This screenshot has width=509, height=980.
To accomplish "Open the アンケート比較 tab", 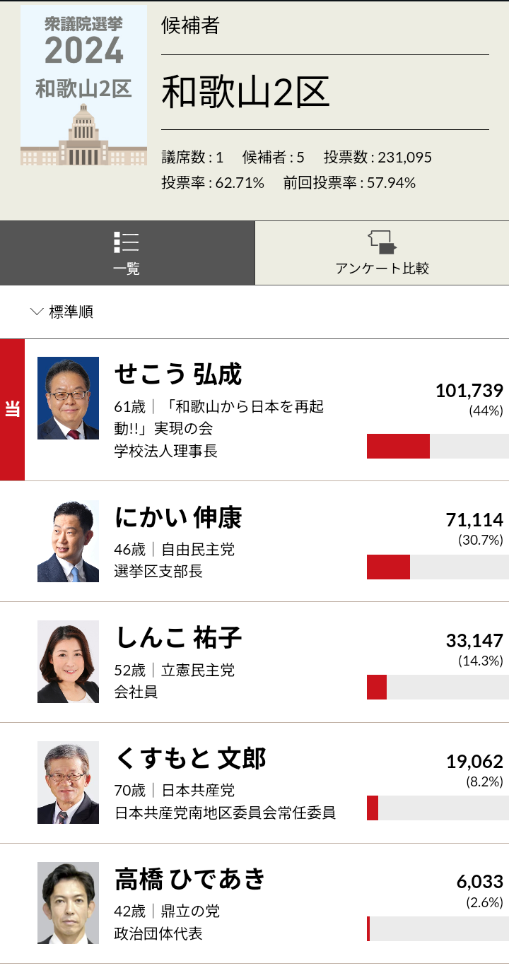I will 382,253.
